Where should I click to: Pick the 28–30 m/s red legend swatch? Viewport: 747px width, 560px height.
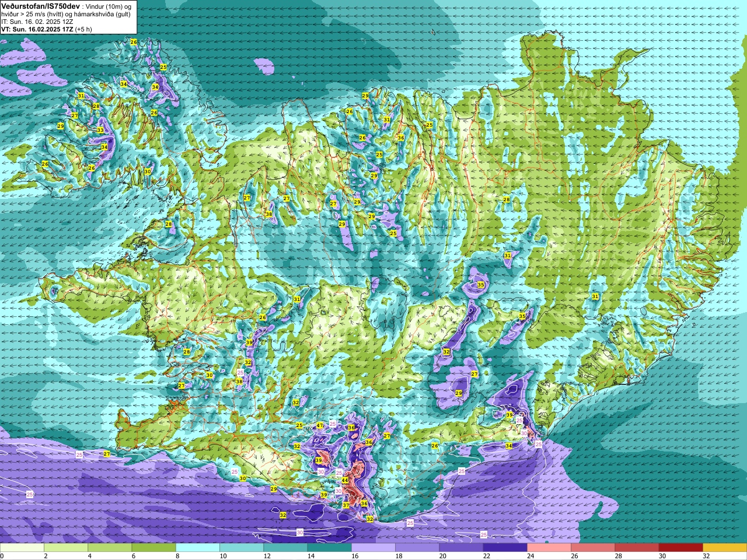coord(637,548)
